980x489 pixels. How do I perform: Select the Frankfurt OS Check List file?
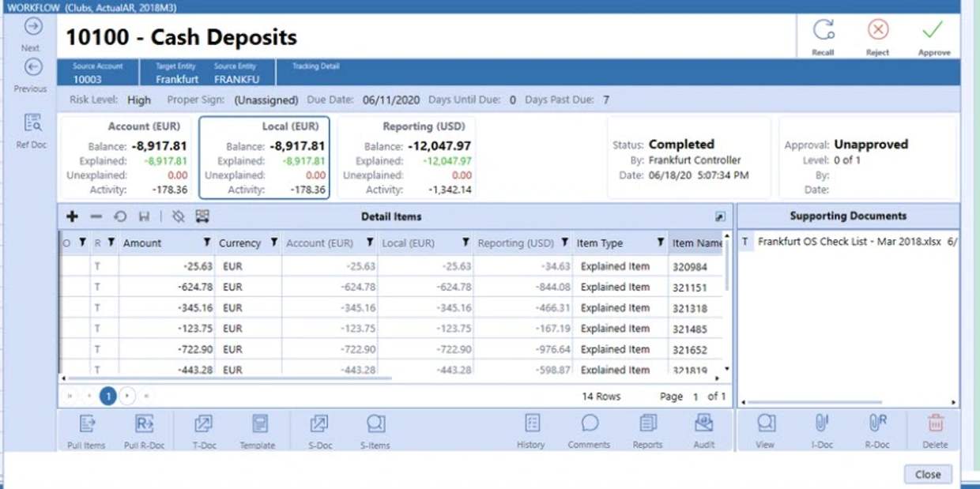pos(849,242)
